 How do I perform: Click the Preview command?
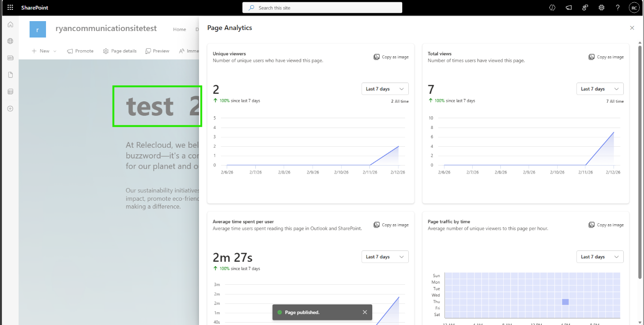157,51
